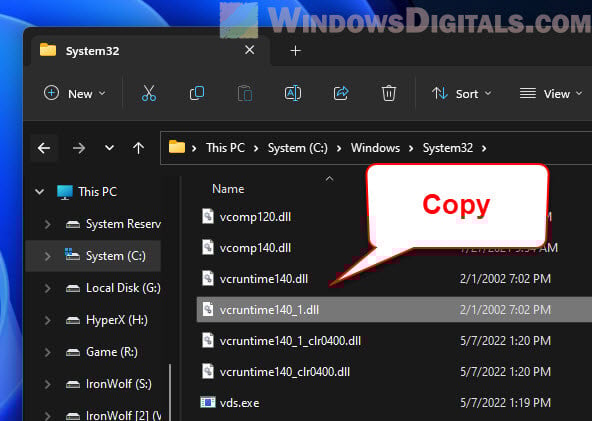Click the Delete trash icon
The height and width of the screenshot is (421, 592).
tap(388, 93)
